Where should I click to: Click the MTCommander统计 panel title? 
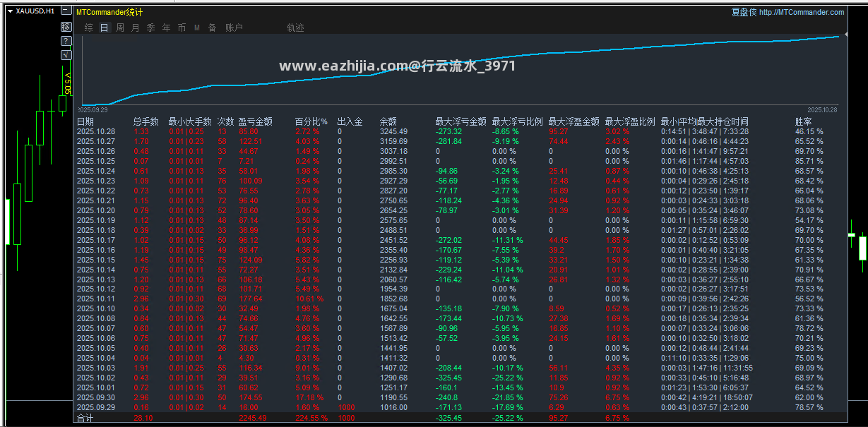(x=109, y=12)
